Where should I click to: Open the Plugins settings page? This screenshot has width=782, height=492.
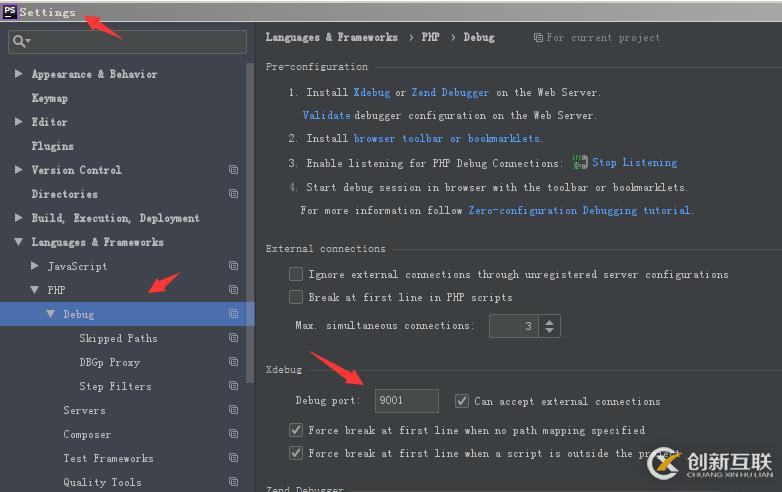pos(52,146)
